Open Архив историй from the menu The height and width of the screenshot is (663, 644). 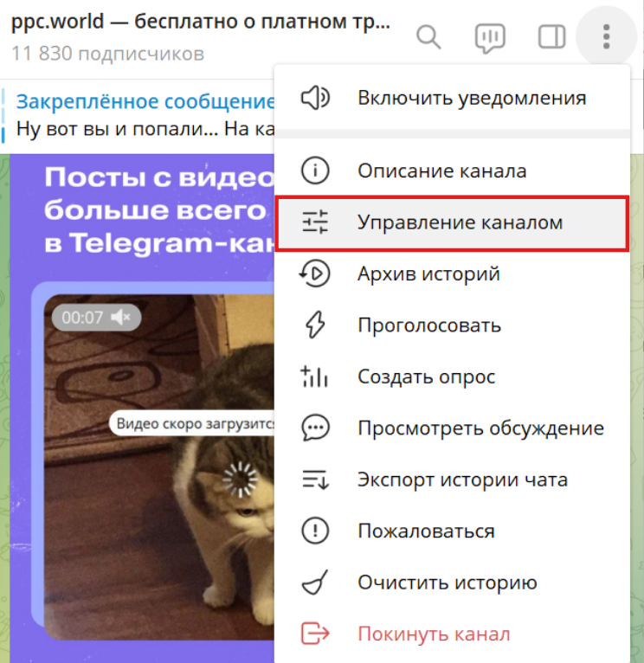453,274
